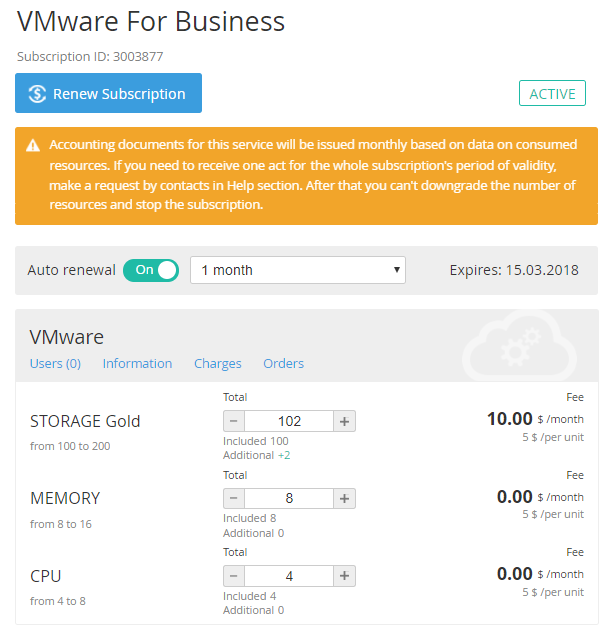Viewport: 606px width, 632px height.
Task: Decrease MEMORY with the minus button
Action: 234,498
